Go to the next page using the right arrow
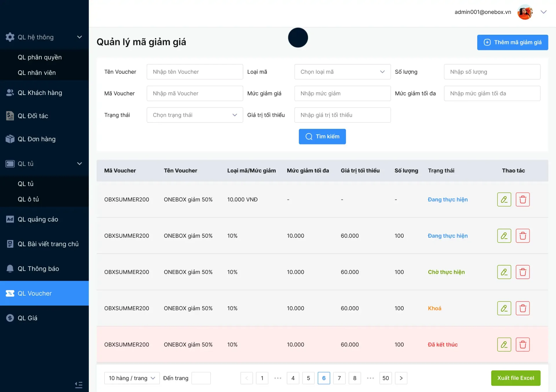Image resolution: width=556 pixels, height=392 pixels. (x=401, y=378)
